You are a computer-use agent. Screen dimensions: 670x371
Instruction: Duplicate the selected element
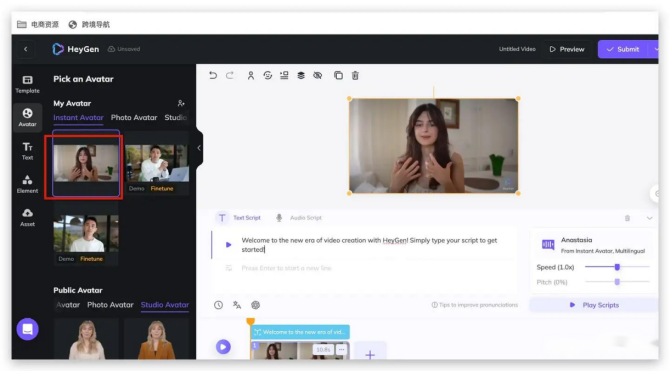click(338, 76)
